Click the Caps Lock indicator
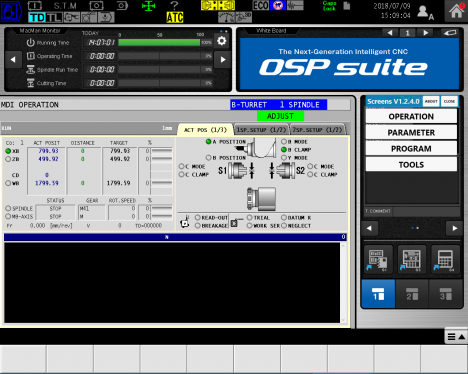468x374 pixels. (329, 6)
